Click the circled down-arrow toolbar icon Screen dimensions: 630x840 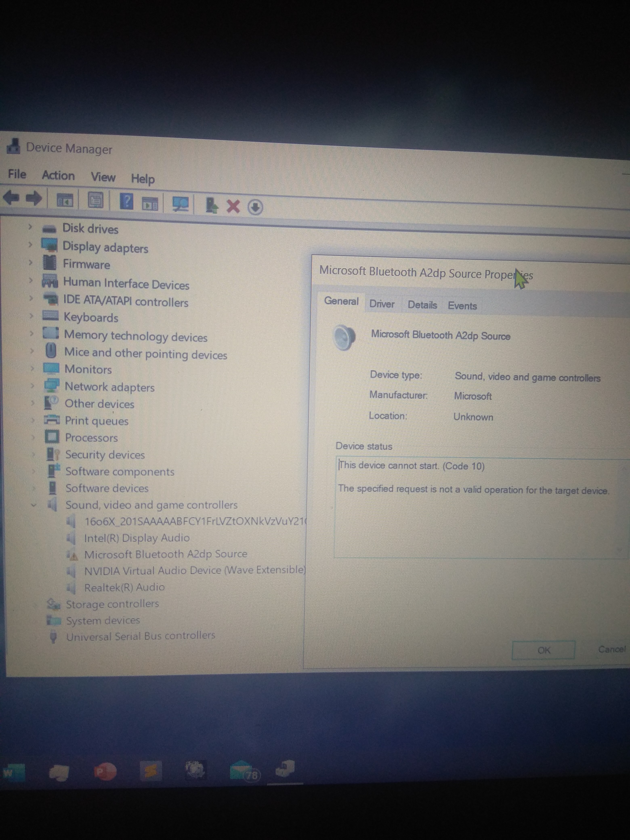pos(255,207)
